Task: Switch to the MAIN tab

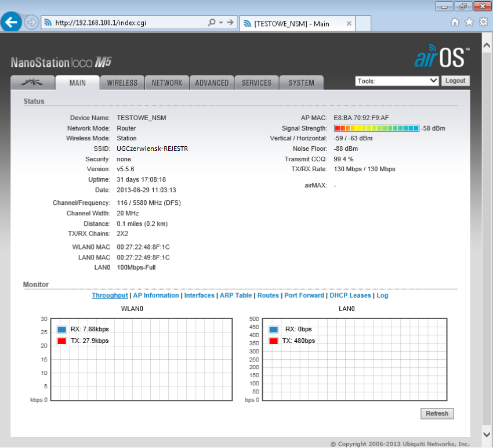Action: tap(77, 83)
